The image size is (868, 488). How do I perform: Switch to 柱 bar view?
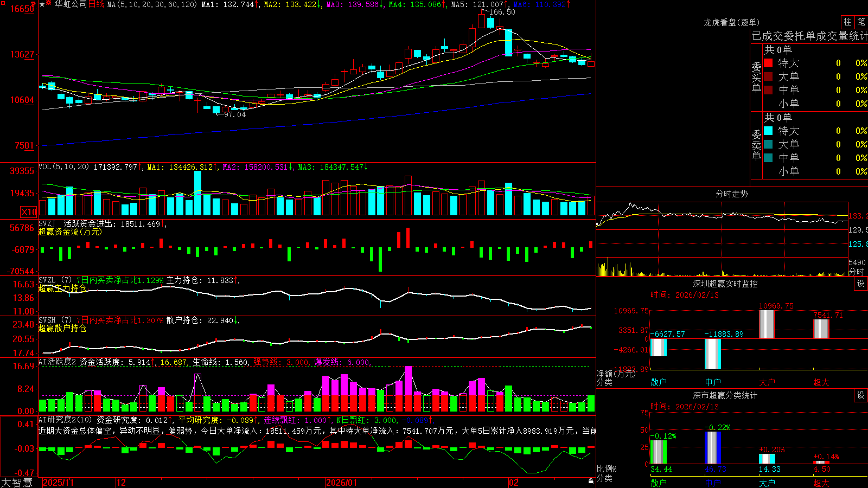coord(847,22)
